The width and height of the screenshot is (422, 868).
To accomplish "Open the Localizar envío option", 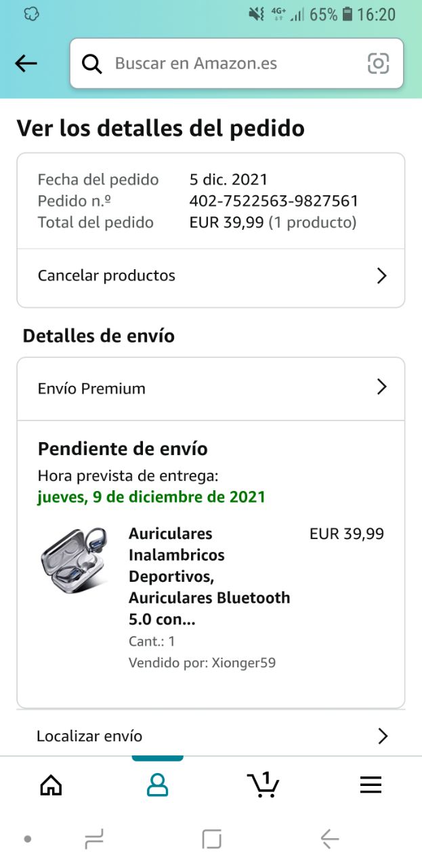I will (89, 736).
